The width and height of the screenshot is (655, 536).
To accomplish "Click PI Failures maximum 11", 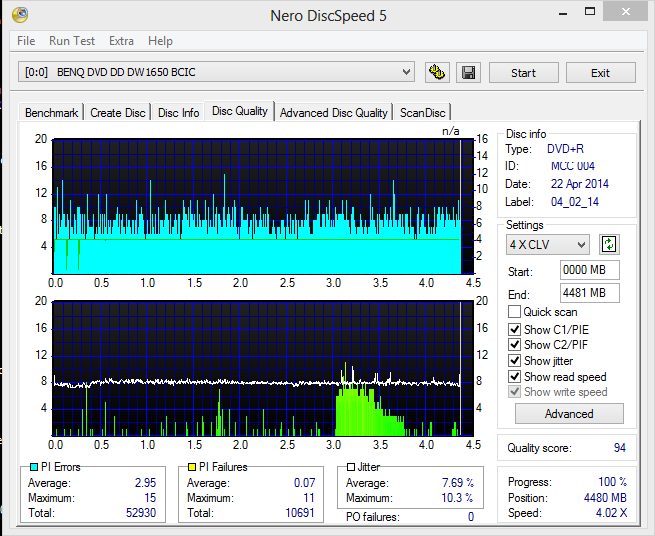I will [x=309, y=498].
